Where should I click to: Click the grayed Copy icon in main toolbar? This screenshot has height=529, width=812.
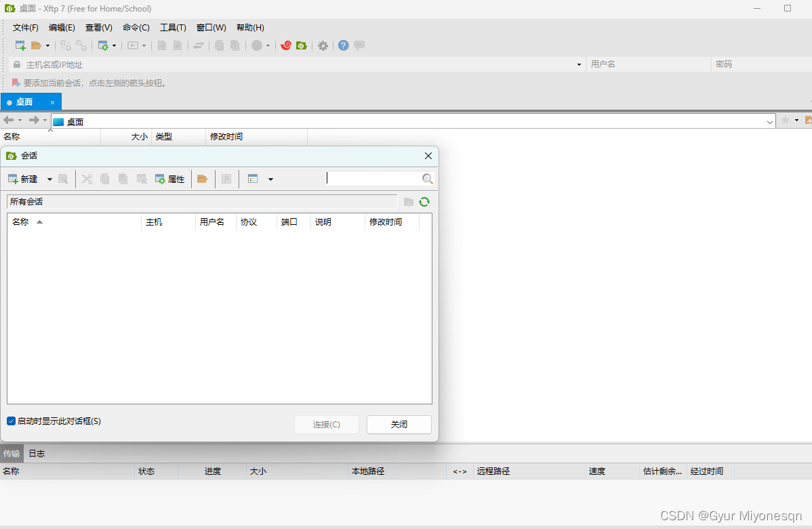tap(219, 45)
